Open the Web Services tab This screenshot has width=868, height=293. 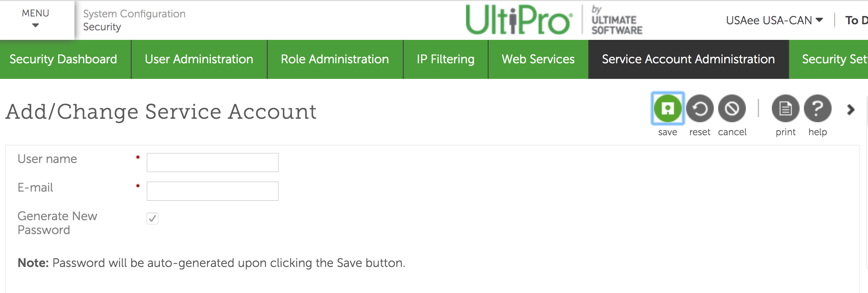click(538, 59)
